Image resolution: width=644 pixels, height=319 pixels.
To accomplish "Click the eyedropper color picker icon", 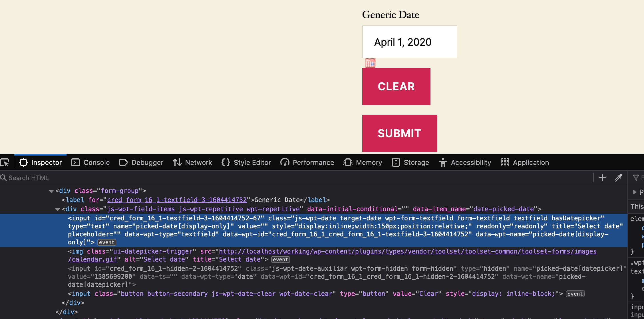I will (619, 178).
